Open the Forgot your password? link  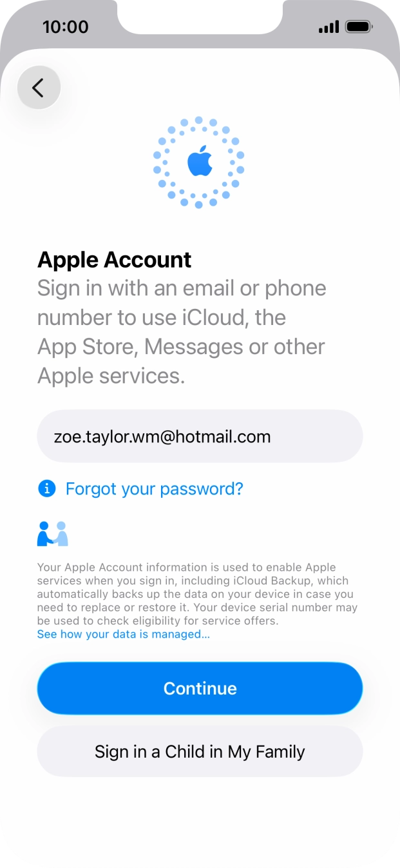tap(155, 489)
